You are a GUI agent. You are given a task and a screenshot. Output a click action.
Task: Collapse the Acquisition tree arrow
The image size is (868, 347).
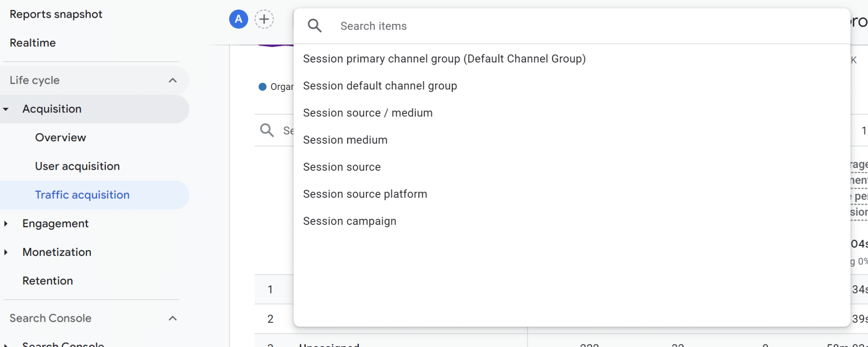point(6,109)
